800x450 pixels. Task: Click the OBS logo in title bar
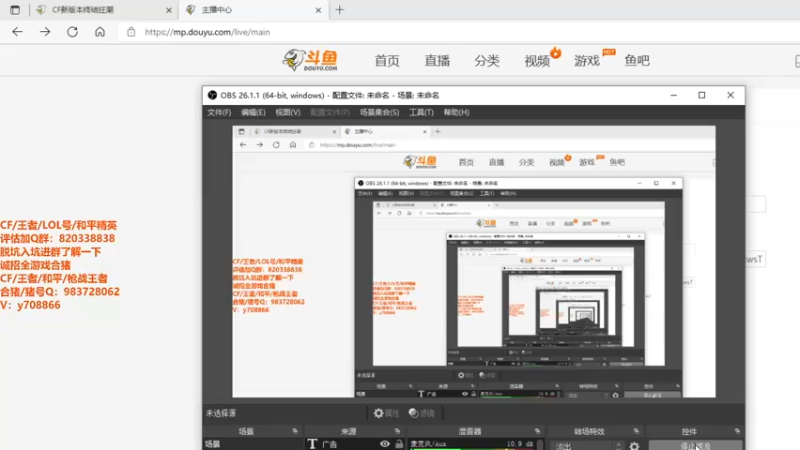coord(212,95)
